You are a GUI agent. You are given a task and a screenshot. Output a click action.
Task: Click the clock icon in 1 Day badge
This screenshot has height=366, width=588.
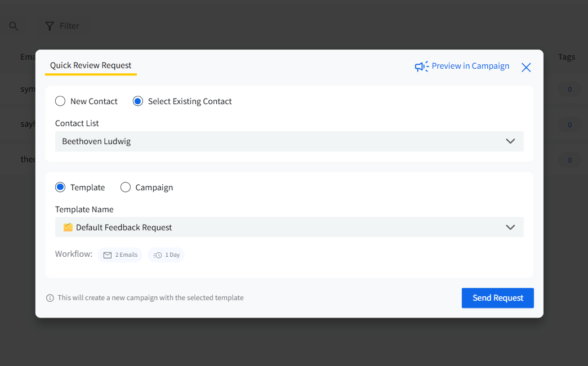point(158,255)
